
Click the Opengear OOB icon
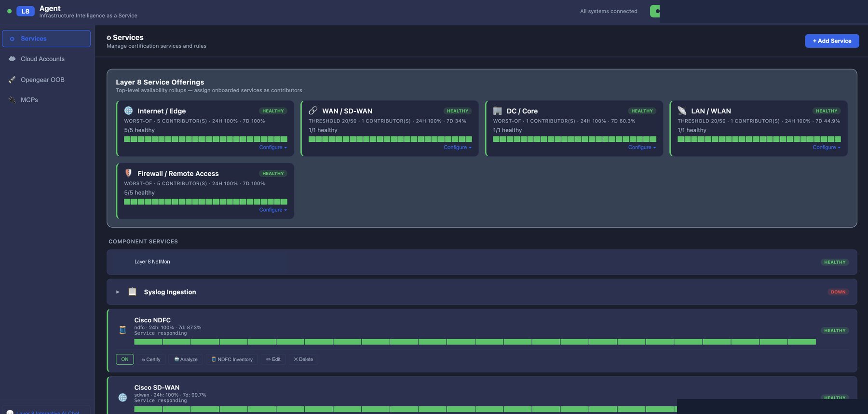point(12,80)
